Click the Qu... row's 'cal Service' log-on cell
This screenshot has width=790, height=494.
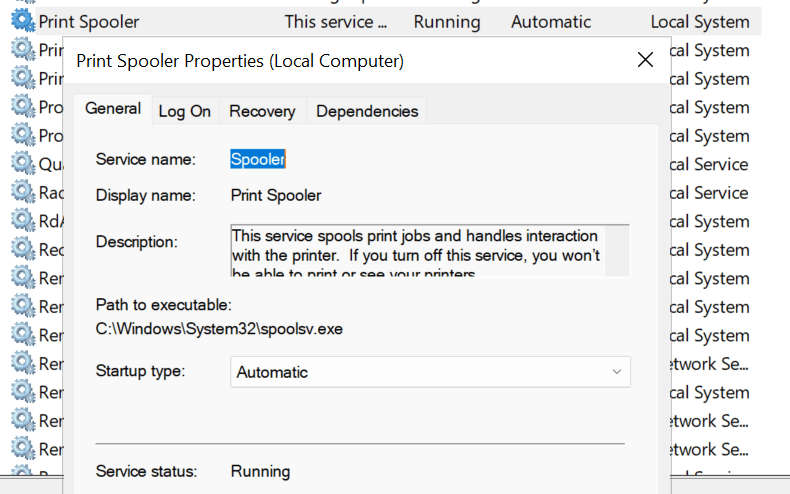coord(709,164)
